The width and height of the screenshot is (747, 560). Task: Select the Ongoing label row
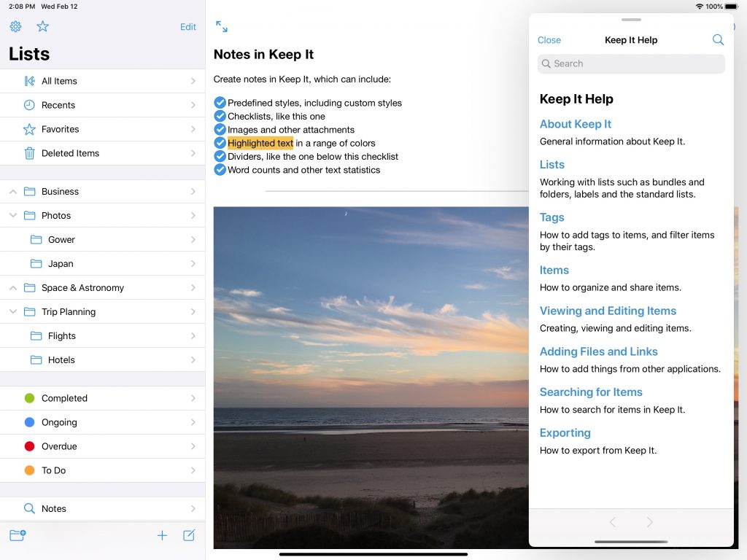[102, 422]
